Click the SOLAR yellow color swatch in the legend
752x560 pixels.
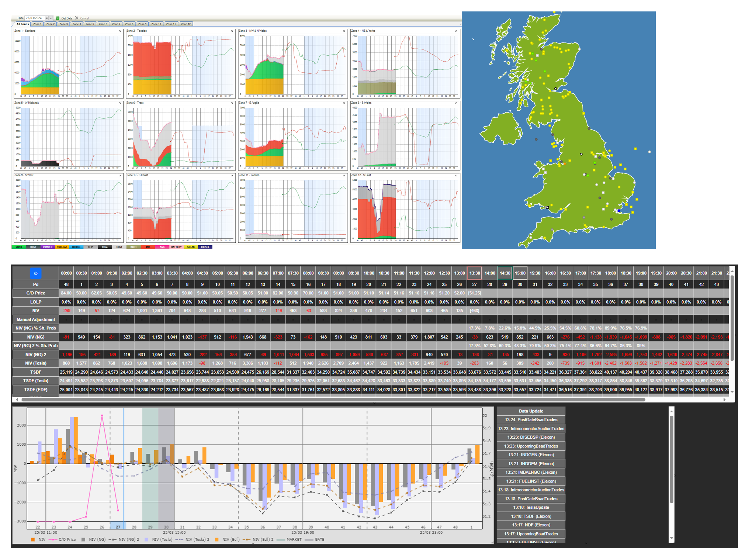[x=190, y=247]
